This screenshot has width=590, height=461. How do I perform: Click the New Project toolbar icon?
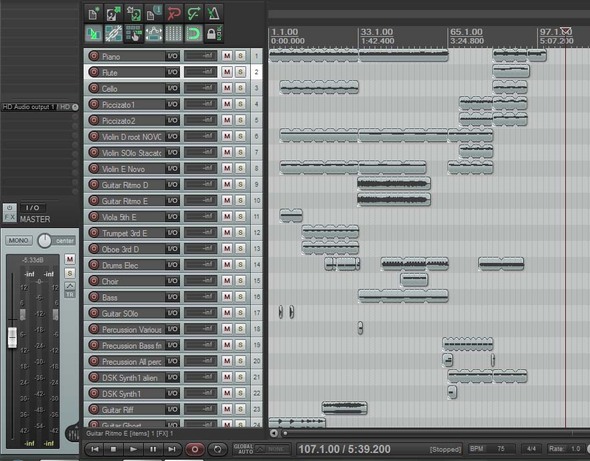93,14
